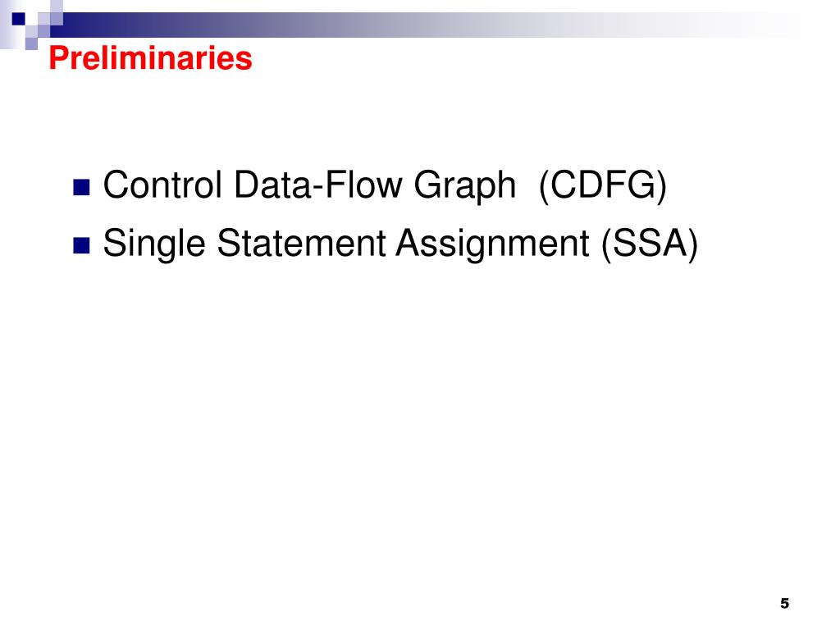Click the red Preliminaries slide title
The image size is (840, 630).
click(151, 58)
